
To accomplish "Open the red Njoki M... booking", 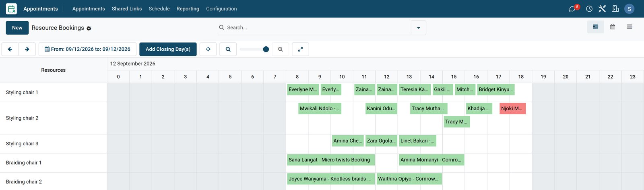I will (512, 109).
